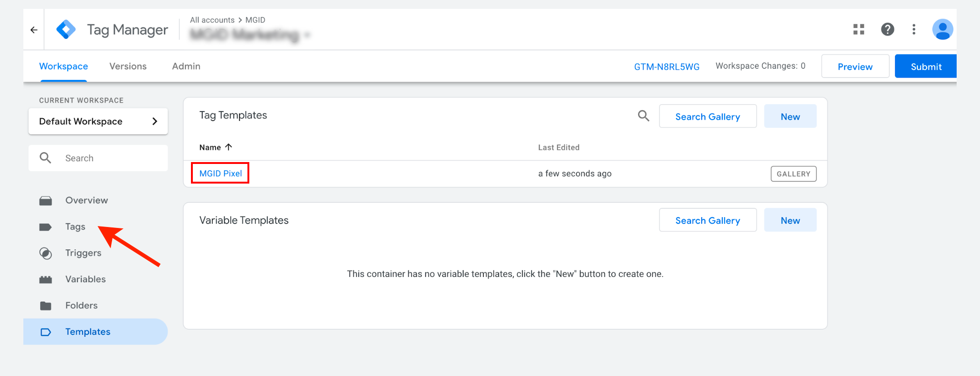980x376 pixels.
Task: Open Folders in the sidebar
Action: (81, 305)
